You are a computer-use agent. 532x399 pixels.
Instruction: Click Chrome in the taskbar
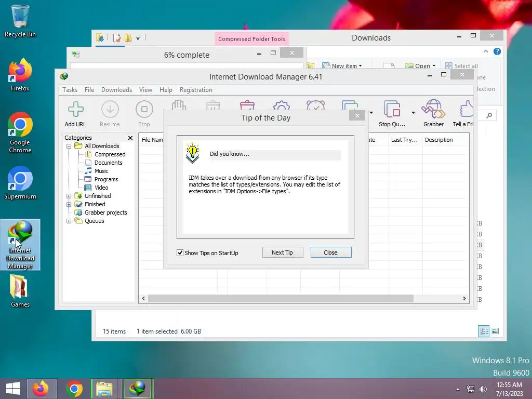click(x=74, y=389)
